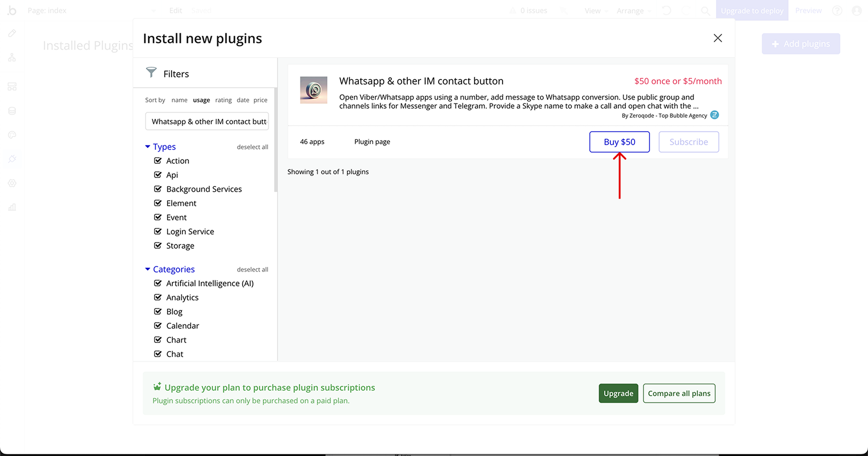Click the Upgrade to deploy button
This screenshot has width=868, height=456.
[752, 10]
